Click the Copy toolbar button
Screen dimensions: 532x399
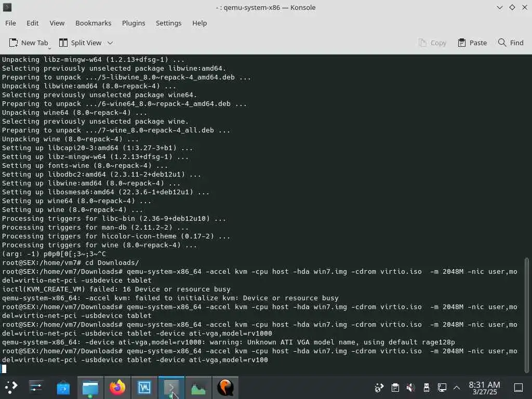432,43
